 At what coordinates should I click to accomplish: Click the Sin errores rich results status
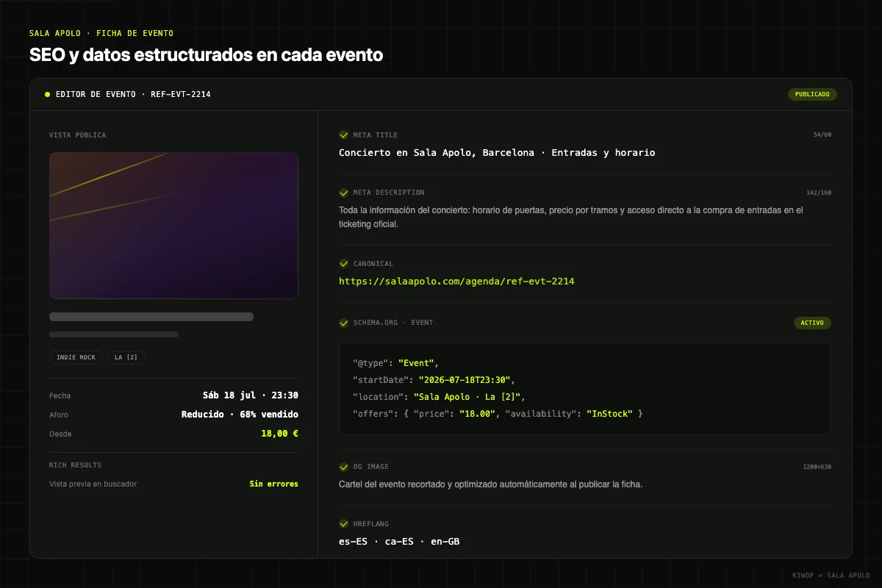point(274,484)
